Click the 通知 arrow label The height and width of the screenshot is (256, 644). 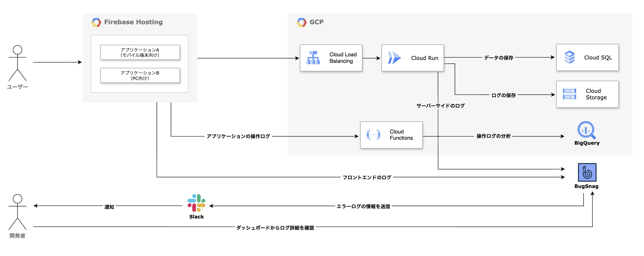point(109,207)
